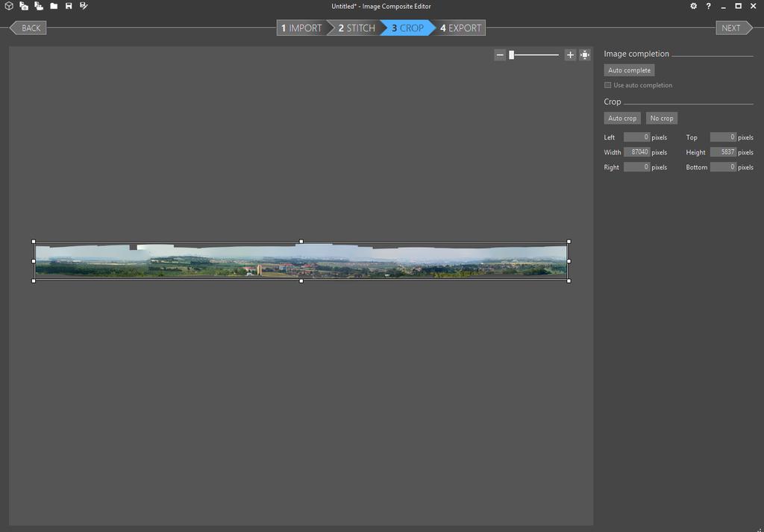The width and height of the screenshot is (764, 532).
Task: Click the Left pixels input field
Action: pyautogui.click(x=637, y=137)
